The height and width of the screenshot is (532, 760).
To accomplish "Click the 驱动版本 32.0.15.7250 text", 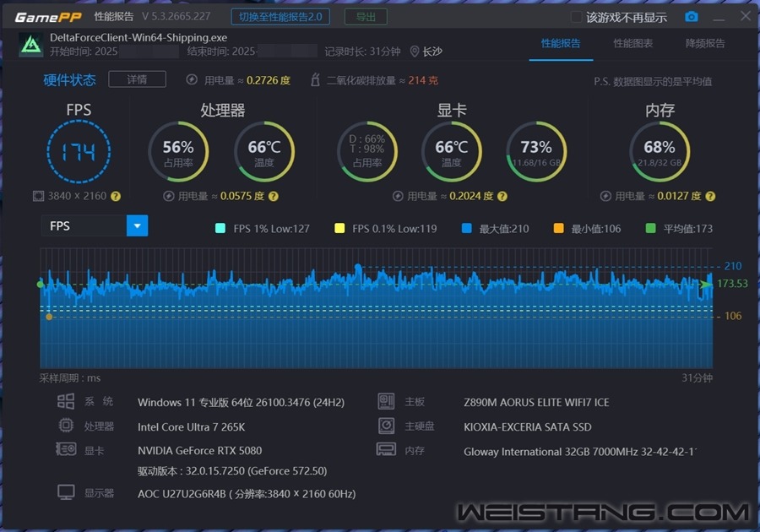I will point(232,471).
